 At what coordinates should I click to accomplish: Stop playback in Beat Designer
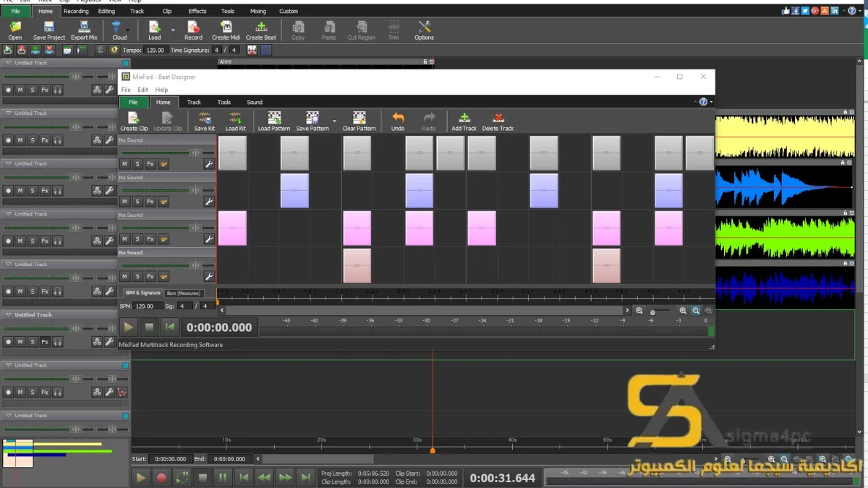[149, 328]
